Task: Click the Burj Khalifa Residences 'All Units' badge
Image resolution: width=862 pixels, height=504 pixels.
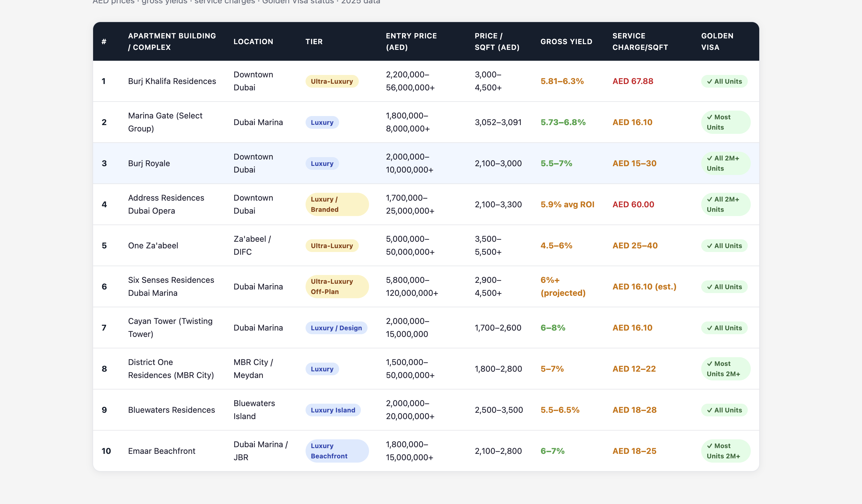Action: [x=724, y=81]
